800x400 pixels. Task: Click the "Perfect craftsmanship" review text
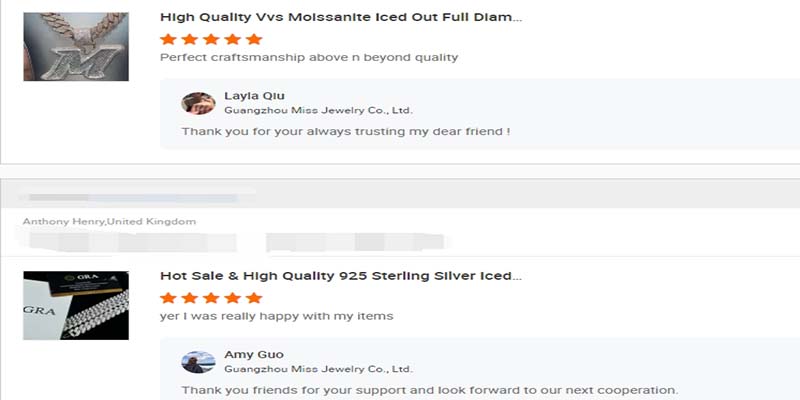pos(309,57)
